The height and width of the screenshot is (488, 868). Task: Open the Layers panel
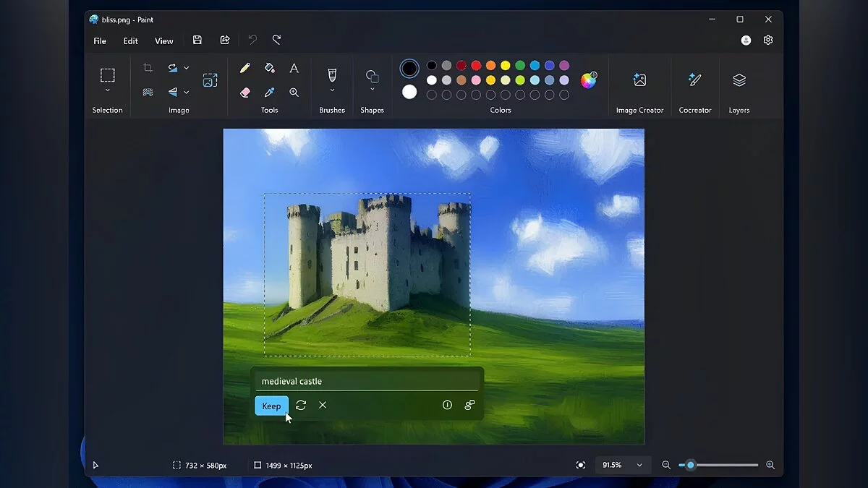click(739, 80)
